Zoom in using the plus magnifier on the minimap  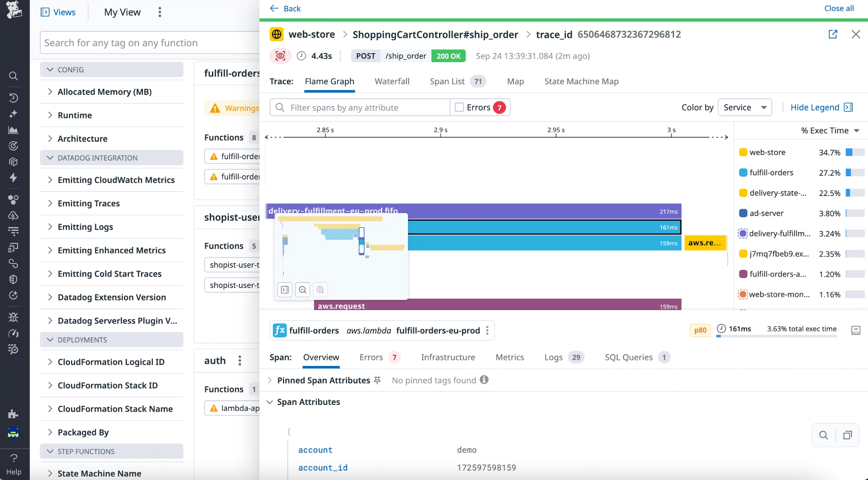click(320, 290)
